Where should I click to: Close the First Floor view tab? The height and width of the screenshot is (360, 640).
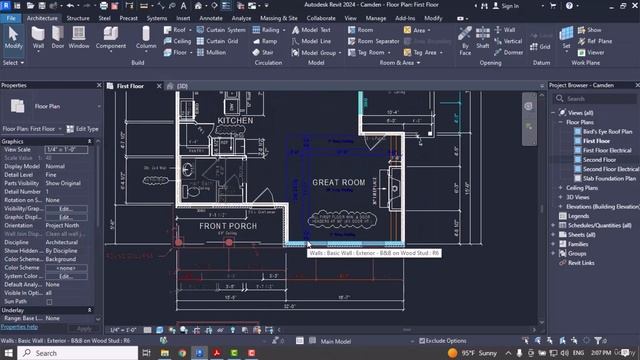click(x=159, y=86)
